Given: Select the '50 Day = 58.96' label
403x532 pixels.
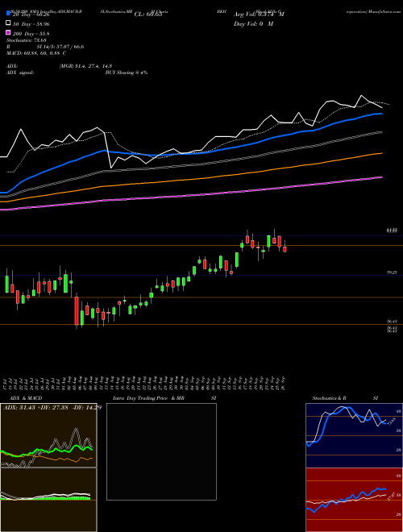Looking at the screenshot, I should click(31, 24).
